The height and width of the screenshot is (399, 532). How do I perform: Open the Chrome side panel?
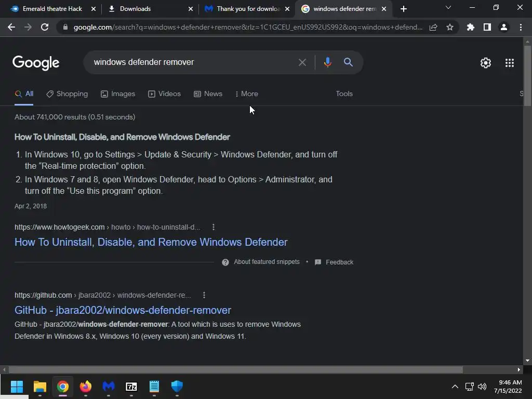click(x=487, y=27)
